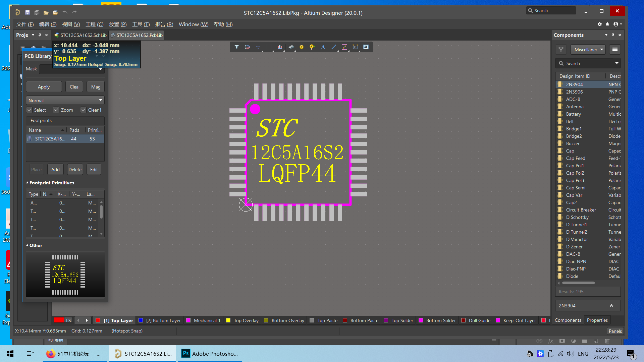Click the Mechanical 1 magenta swatch

pos(188,320)
